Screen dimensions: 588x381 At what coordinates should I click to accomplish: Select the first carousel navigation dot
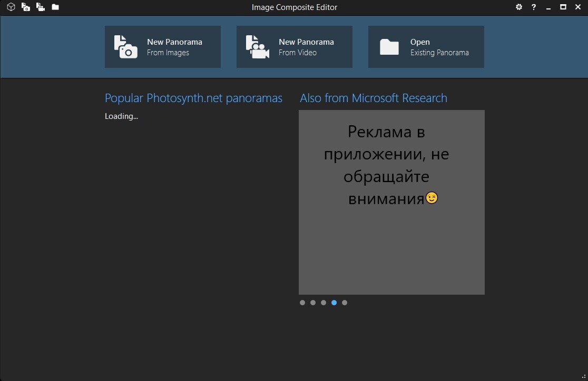coord(302,302)
